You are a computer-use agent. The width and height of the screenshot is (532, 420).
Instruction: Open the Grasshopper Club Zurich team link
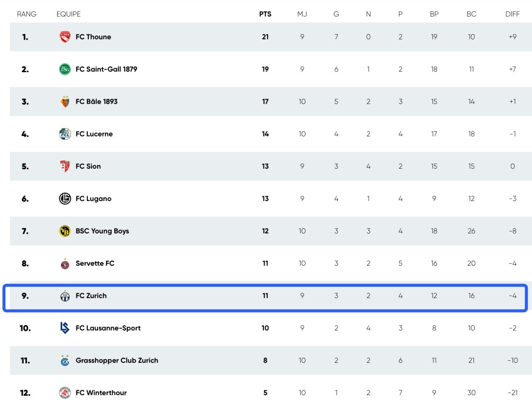[117, 360]
